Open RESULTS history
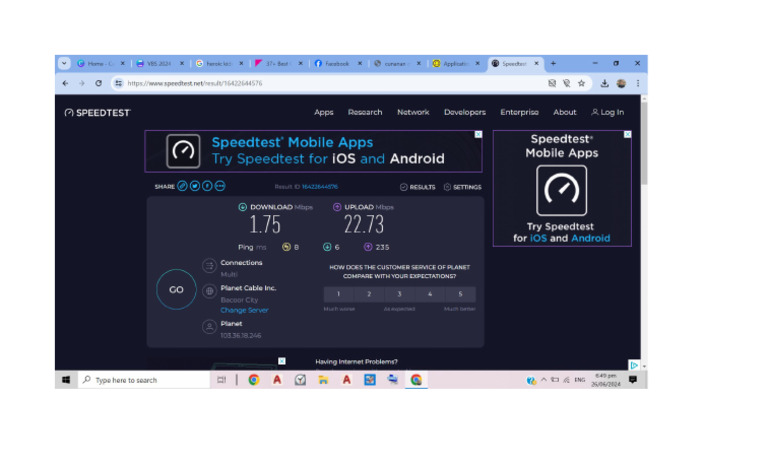 [x=417, y=187]
